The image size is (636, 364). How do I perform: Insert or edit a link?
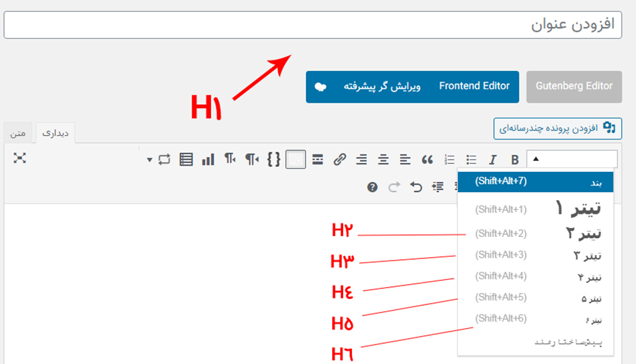click(x=340, y=160)
